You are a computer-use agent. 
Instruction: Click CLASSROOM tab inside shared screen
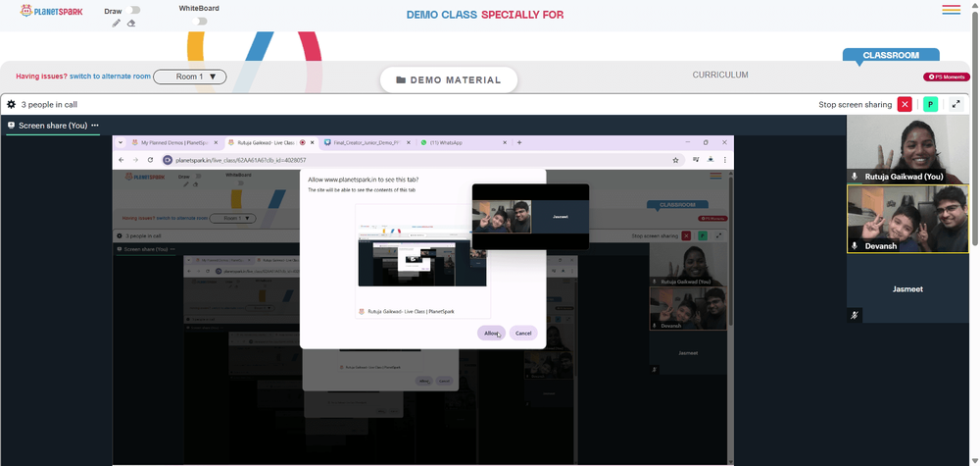pyautogui.click(x=677, y=204)
